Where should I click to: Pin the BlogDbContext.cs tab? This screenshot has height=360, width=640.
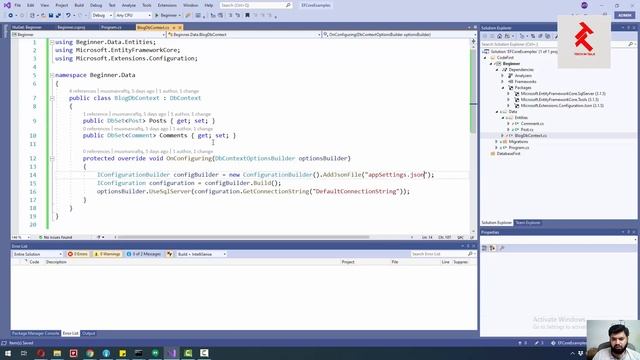(x=173, y=27)
